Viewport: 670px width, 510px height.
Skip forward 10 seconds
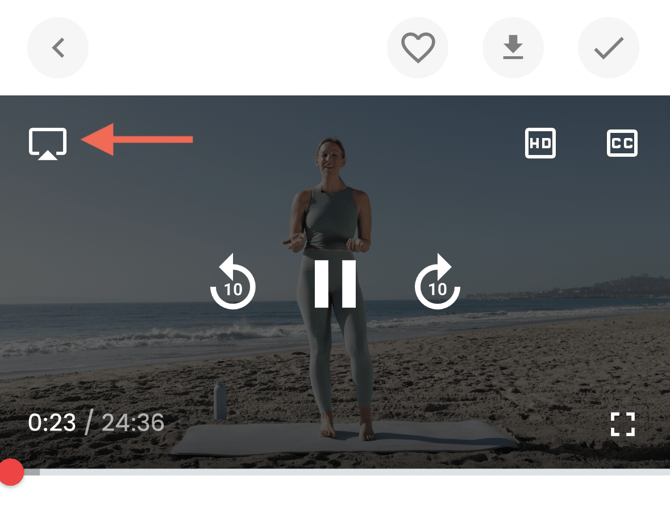tap(438, 281)
